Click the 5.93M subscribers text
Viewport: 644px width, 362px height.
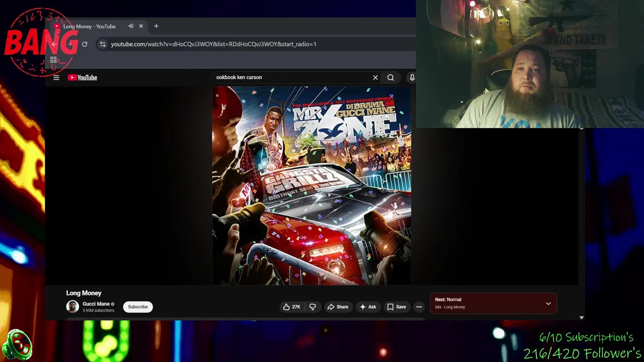point(98,311)
